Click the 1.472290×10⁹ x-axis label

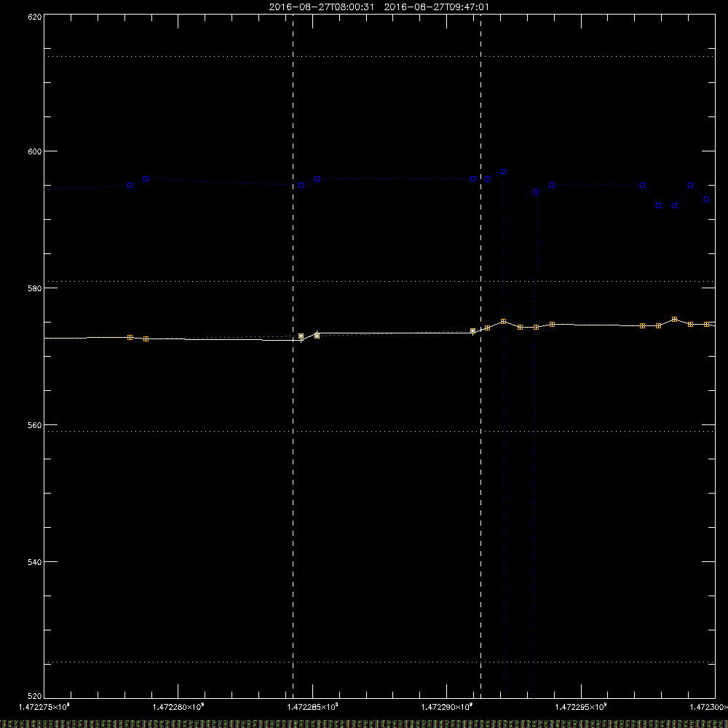pyautogui.click(x=447, y=707)
